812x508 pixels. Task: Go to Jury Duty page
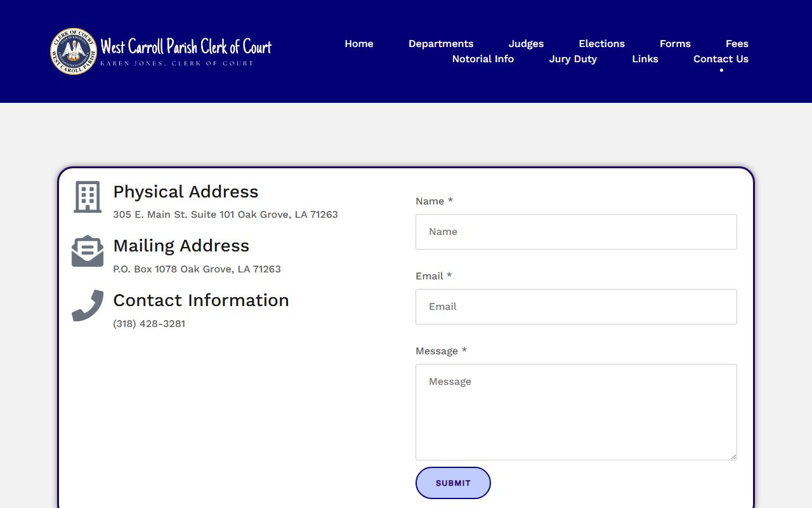(x=573, y=59)
